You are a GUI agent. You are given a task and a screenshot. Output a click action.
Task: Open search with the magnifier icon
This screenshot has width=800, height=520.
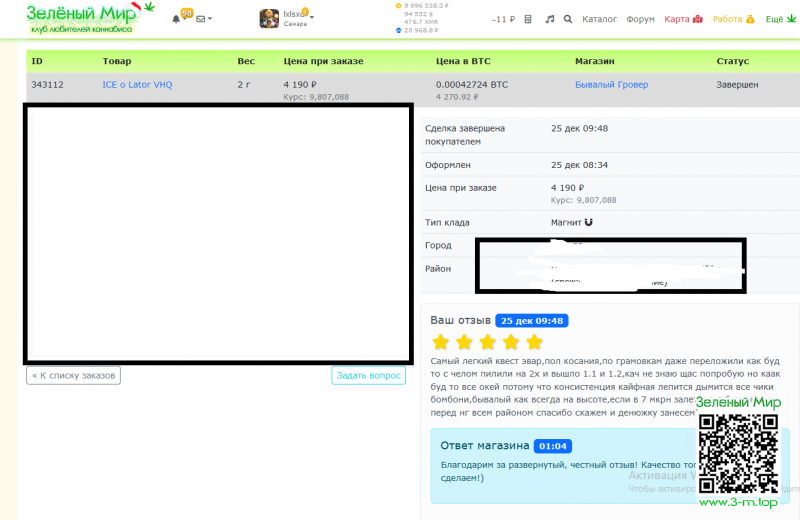point(568,19)
